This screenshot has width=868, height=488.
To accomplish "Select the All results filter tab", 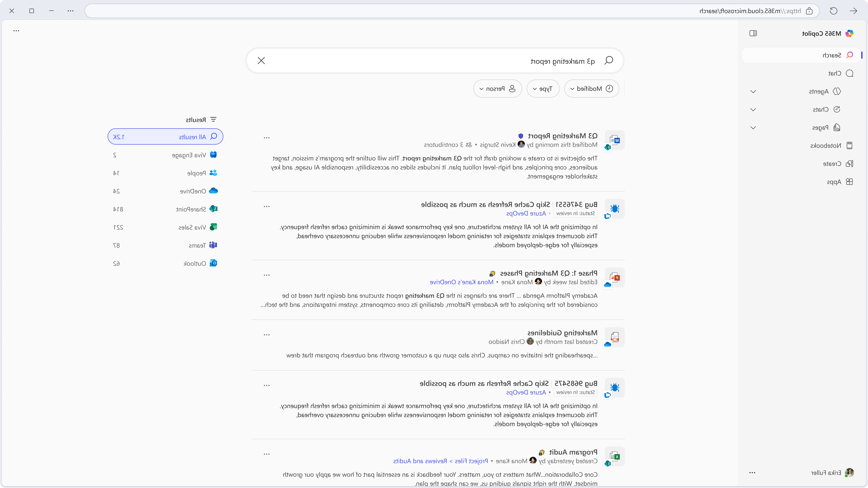I will 165,137.
